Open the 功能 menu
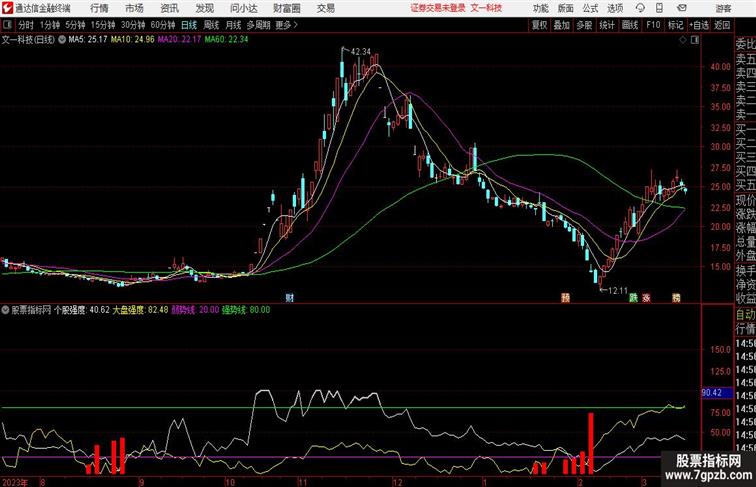756x487 pixels. (540, 8)
